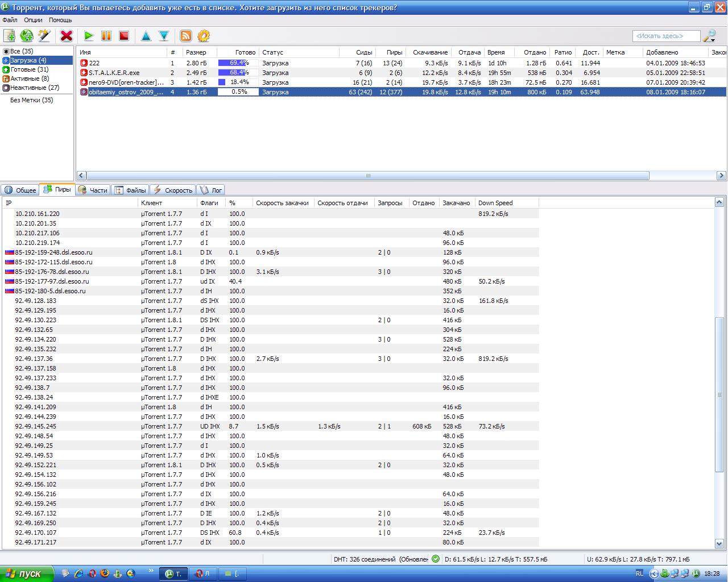
Task: Open the Файл menu
Action: [10, 20]
